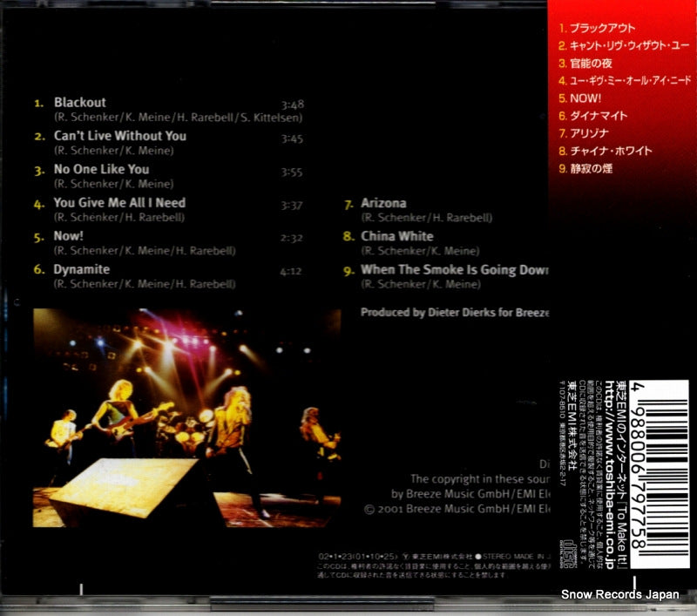The width and height of the screenshot is (697, 616).
Task: Click '© 2001 Breeze Music GmbH/EMI El' line
Action: (457, 509)
